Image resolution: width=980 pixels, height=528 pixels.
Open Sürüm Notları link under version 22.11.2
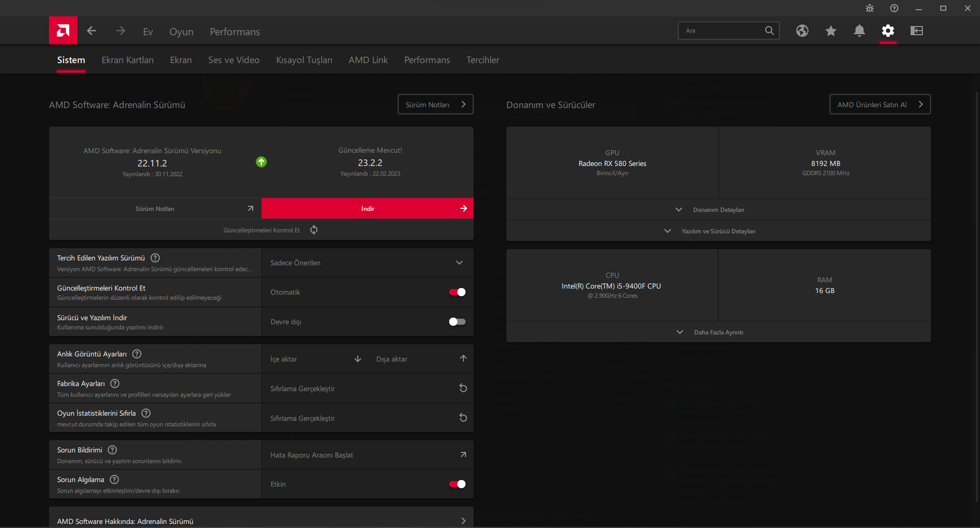[155, 208]
